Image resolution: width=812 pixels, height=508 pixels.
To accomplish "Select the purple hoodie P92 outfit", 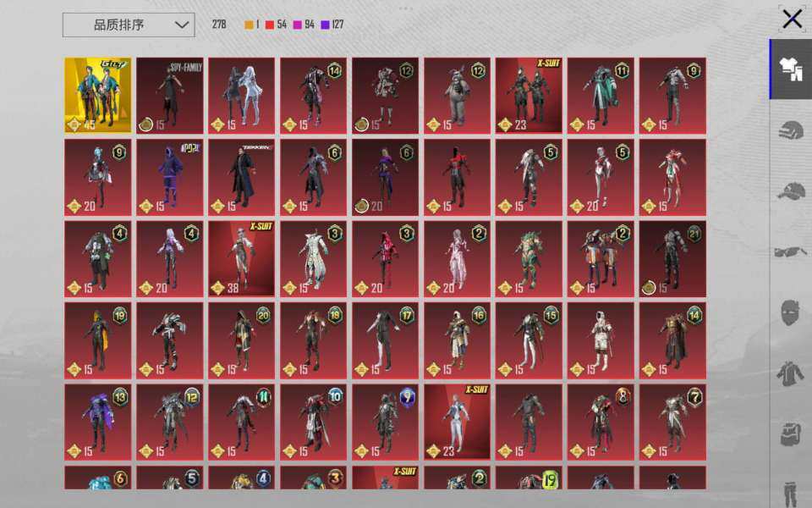I will (x=170, y=177).
